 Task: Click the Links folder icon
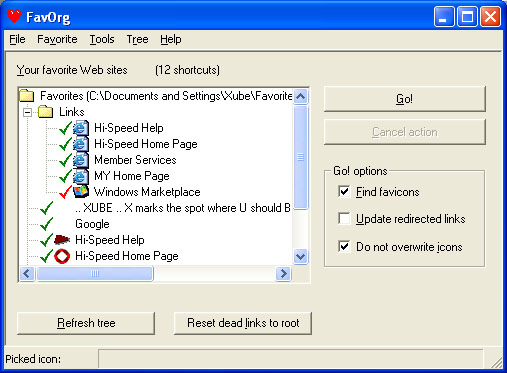coord(46,112)
